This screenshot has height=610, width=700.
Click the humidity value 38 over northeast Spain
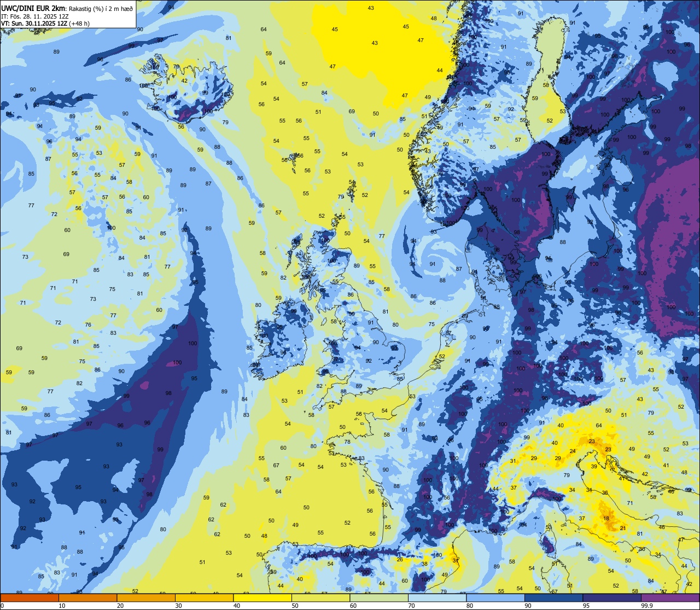tap(425, 563)
